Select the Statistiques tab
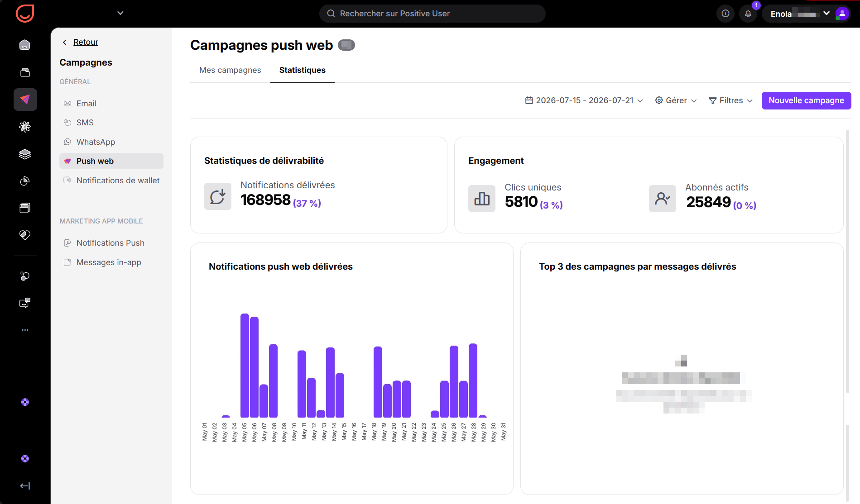The width and height of the screenshot is (860, 504). coord(303,70)
